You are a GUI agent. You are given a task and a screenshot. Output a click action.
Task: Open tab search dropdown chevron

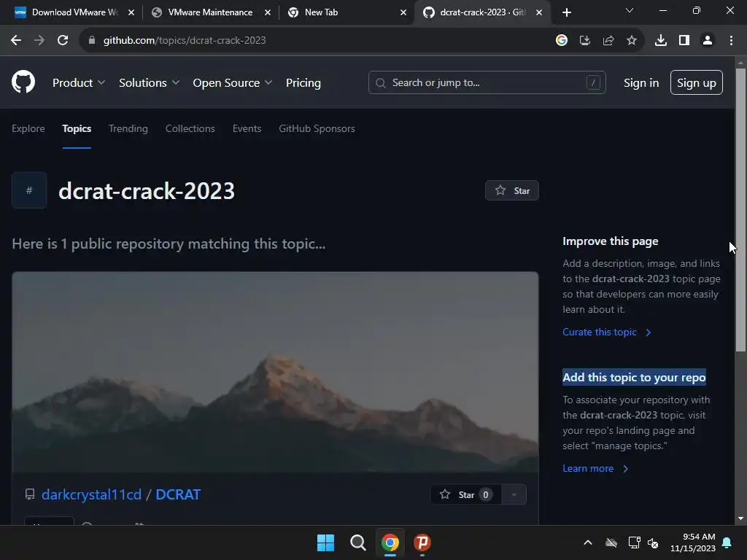630,10
